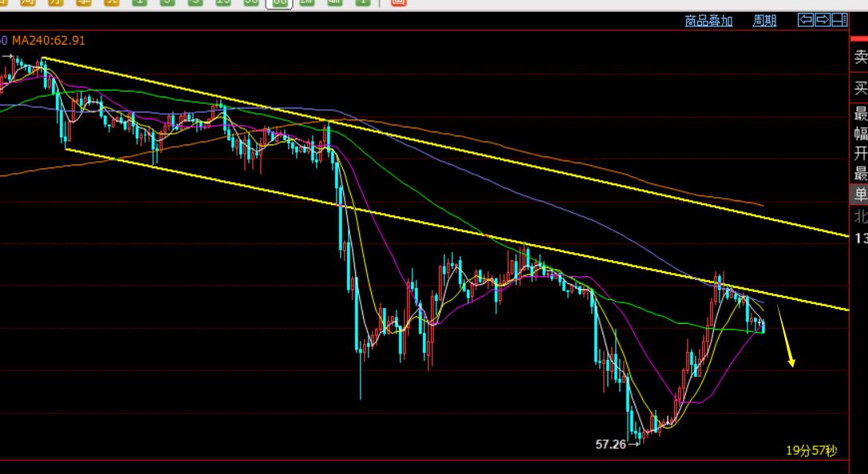Image resolution: width=868 pixels, height=474 pixels.
Task: Click the 57.26 low price label
Action: click(x=610, y=444)
